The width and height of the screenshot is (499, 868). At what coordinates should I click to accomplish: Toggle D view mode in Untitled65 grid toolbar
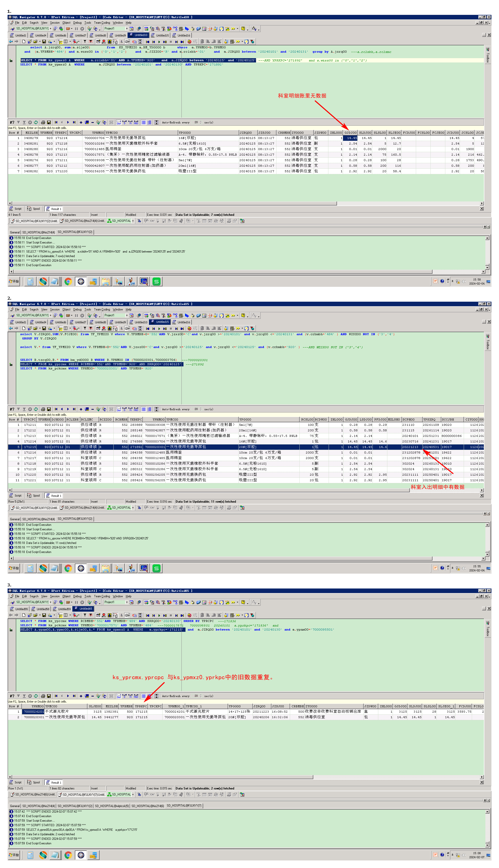(x=124, y=696)
